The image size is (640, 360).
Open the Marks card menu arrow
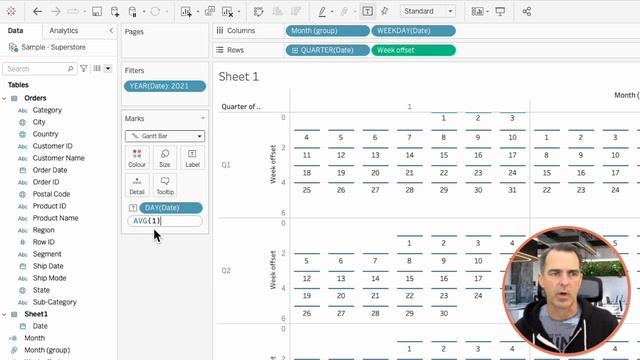(202, 118)
